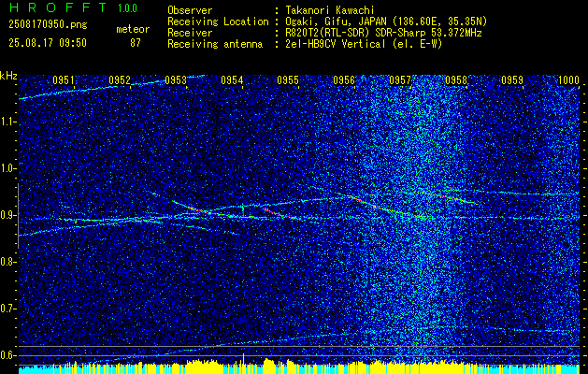Select the version number 1.0.0
This screenshot has height=374, width=588.
pyautogui.click(x=127, y=8)
